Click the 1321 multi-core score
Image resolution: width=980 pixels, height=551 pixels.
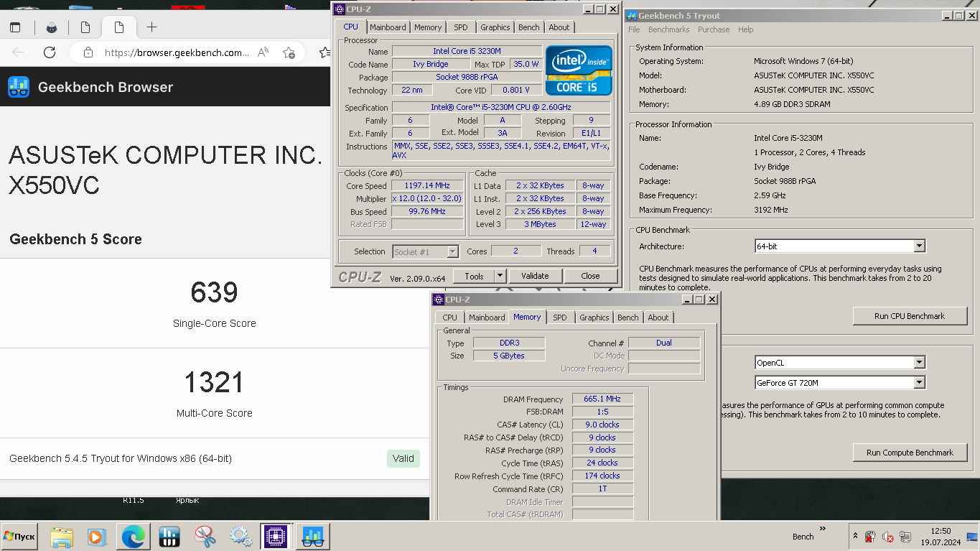214,382
